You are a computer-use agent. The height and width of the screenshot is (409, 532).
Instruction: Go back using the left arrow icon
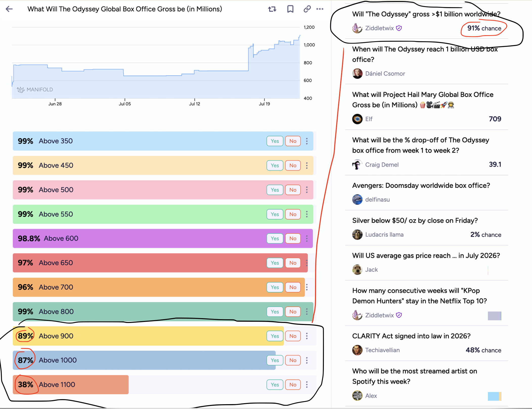[x=9, y=9]
